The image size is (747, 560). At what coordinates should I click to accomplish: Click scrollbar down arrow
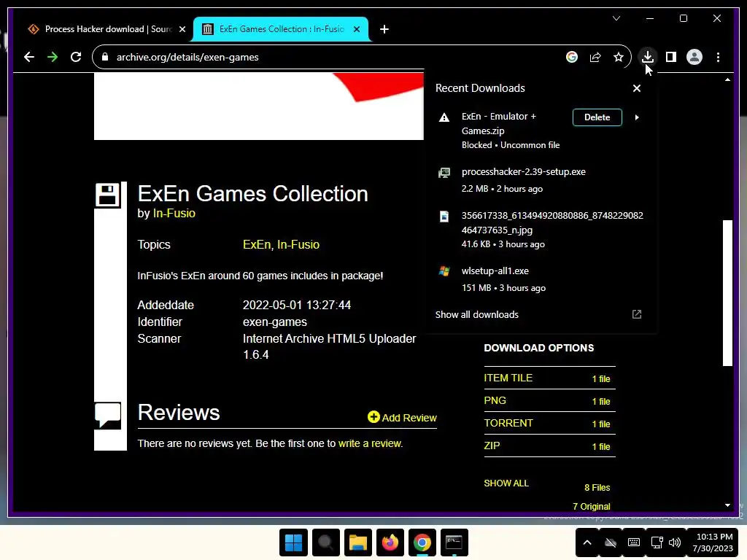(727, 505)
